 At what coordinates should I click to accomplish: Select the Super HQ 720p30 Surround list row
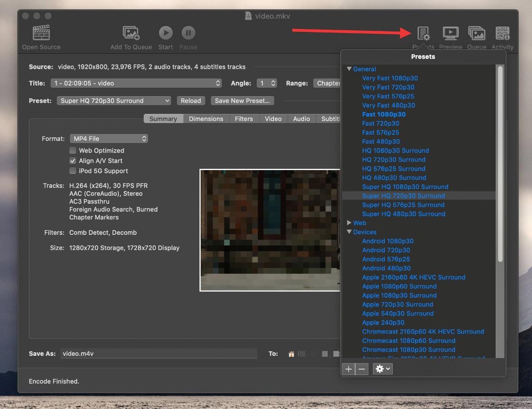(x=419, y=196)
